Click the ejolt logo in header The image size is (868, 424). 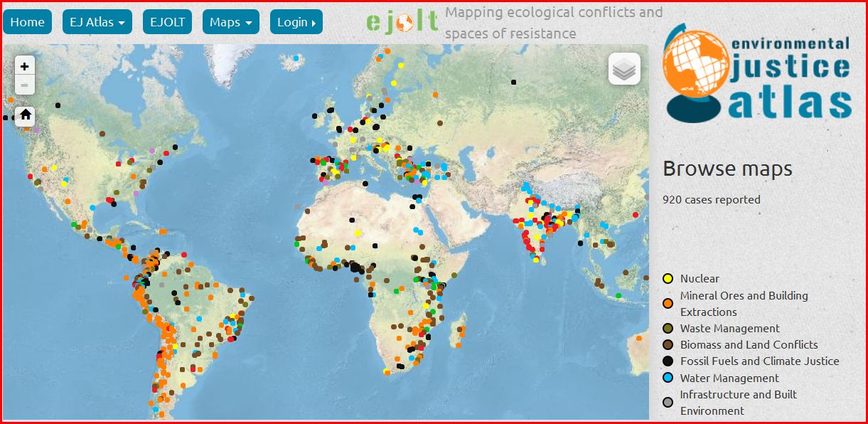pos(402,23)
